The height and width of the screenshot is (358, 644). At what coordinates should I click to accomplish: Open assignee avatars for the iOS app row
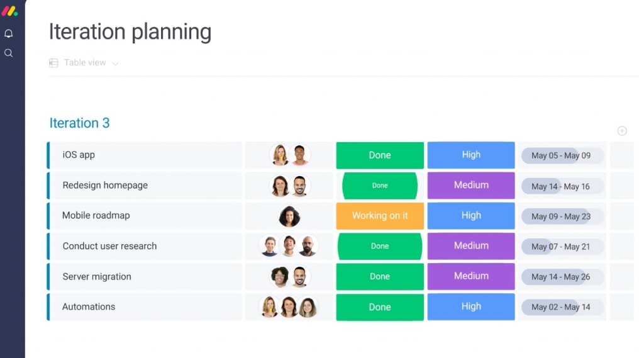coord(290,155)
